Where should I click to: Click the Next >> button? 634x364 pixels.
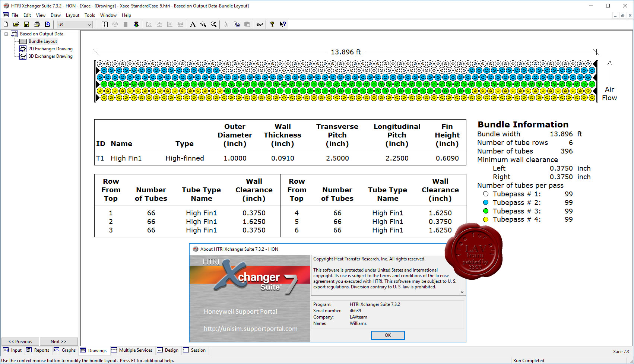(58, 342)
